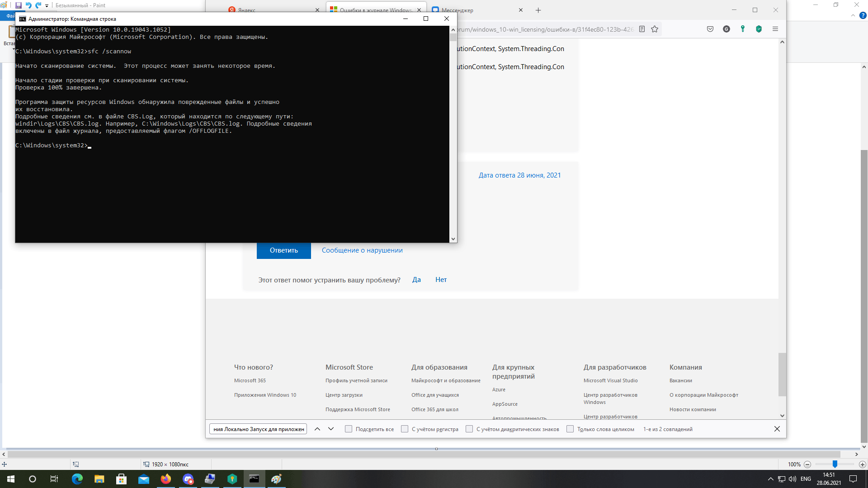Open Центр загрузки footer link
Viewport: 868px width, 488px height.
point(344,395)
